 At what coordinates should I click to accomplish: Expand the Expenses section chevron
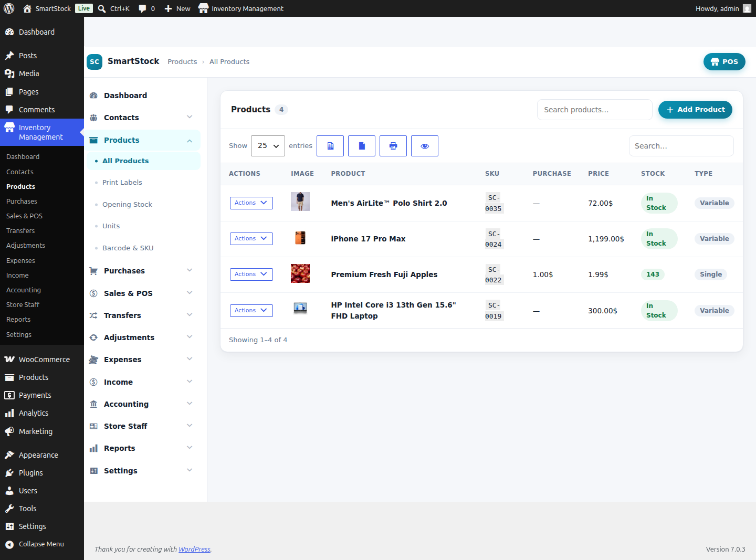[x=190, y=359]
